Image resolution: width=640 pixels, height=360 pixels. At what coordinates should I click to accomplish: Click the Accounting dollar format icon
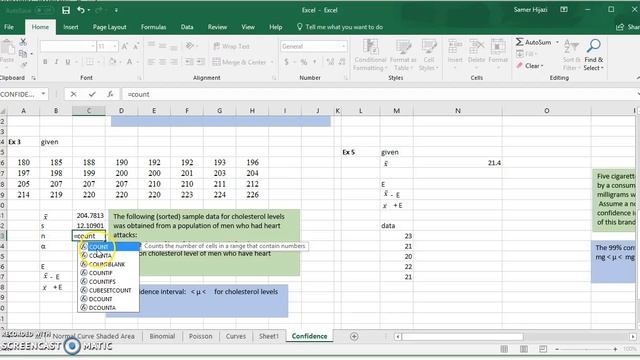coord(287,62)
